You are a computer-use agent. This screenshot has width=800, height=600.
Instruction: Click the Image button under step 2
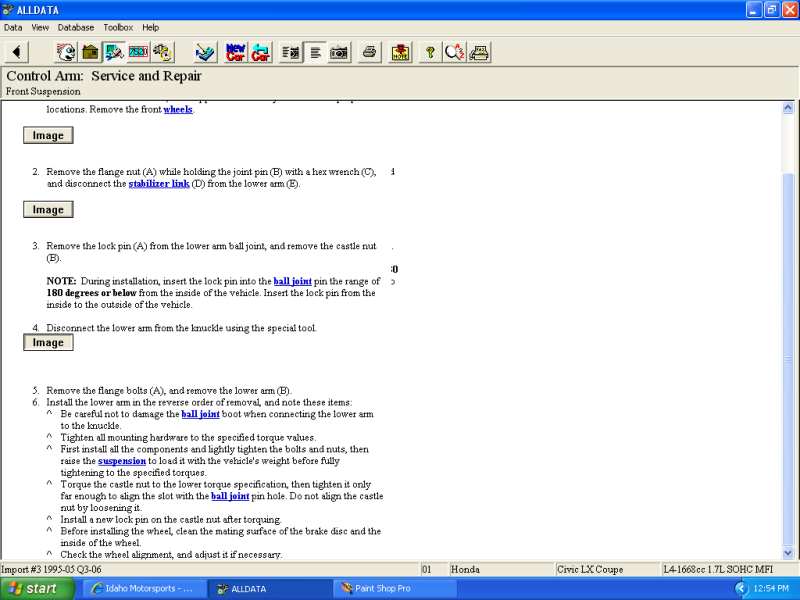click(48, 210)
